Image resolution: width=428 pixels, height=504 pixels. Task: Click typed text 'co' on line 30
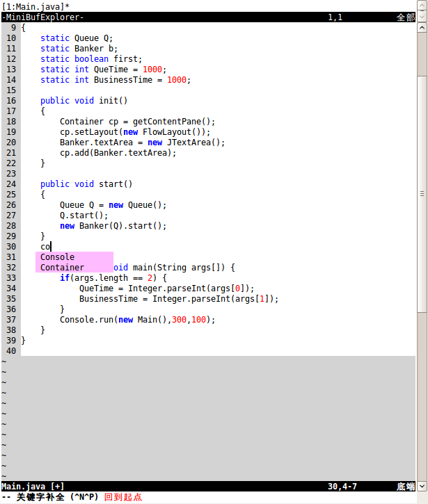coord(45,247)
